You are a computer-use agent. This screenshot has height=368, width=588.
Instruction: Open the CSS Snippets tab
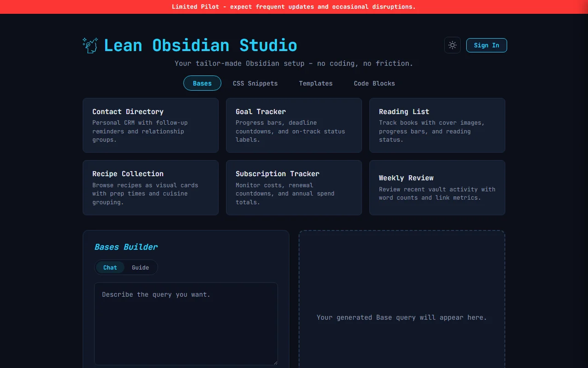pos(255,83)
